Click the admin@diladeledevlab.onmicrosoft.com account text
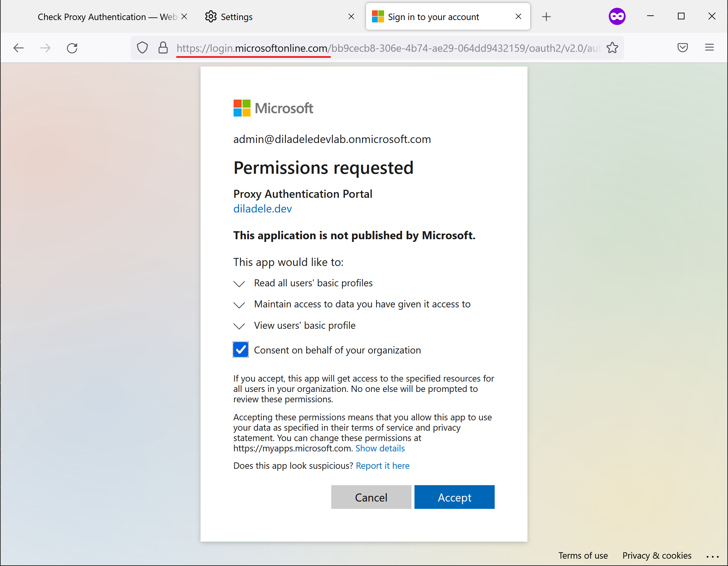The height and width of the screenshot is (566, 728). [x=332, y=139]
